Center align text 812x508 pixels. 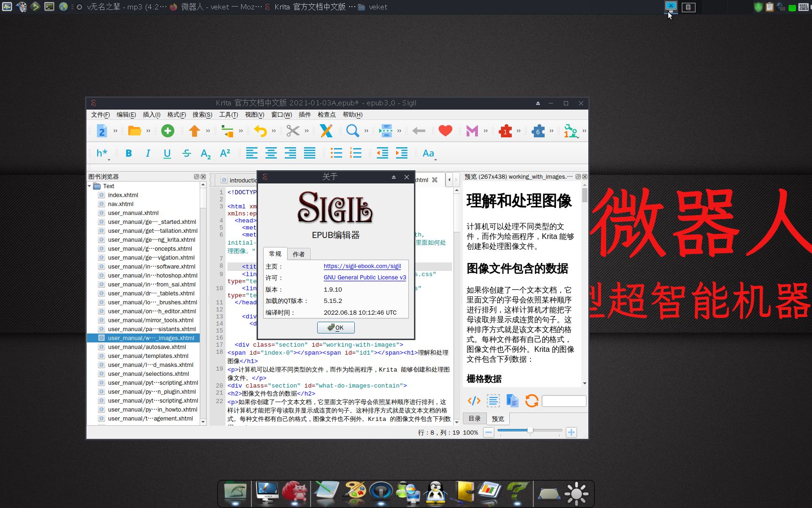(271, 153)
